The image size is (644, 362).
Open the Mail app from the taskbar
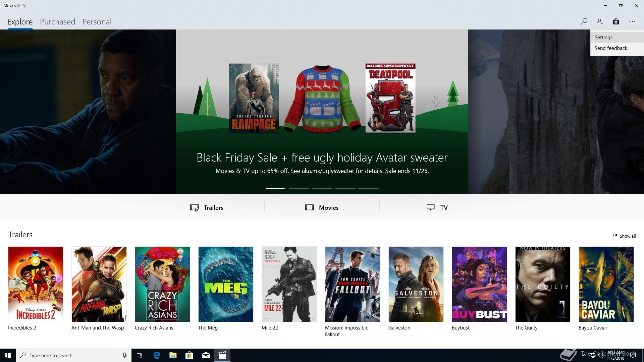point(206,355)
